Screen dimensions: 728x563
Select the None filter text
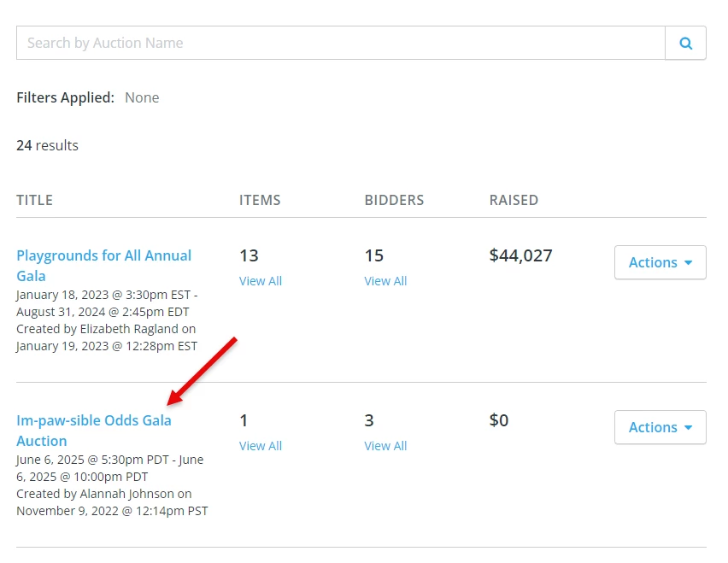tap(142, 97)
